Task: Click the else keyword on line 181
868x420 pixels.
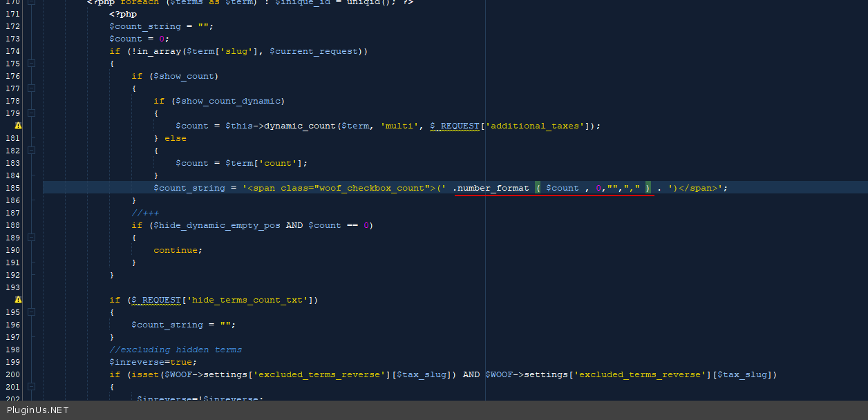Action: coord(176,138)
